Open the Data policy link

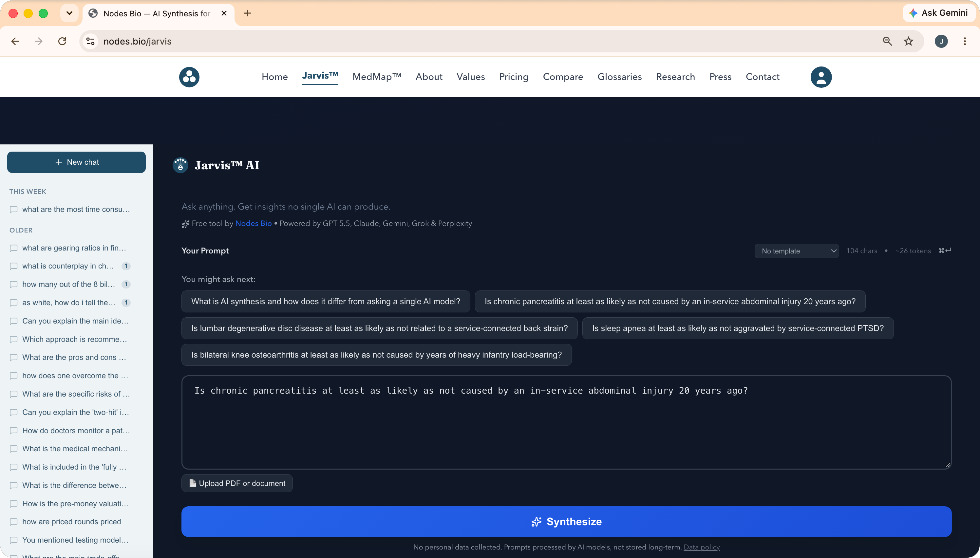coord(701,547)
